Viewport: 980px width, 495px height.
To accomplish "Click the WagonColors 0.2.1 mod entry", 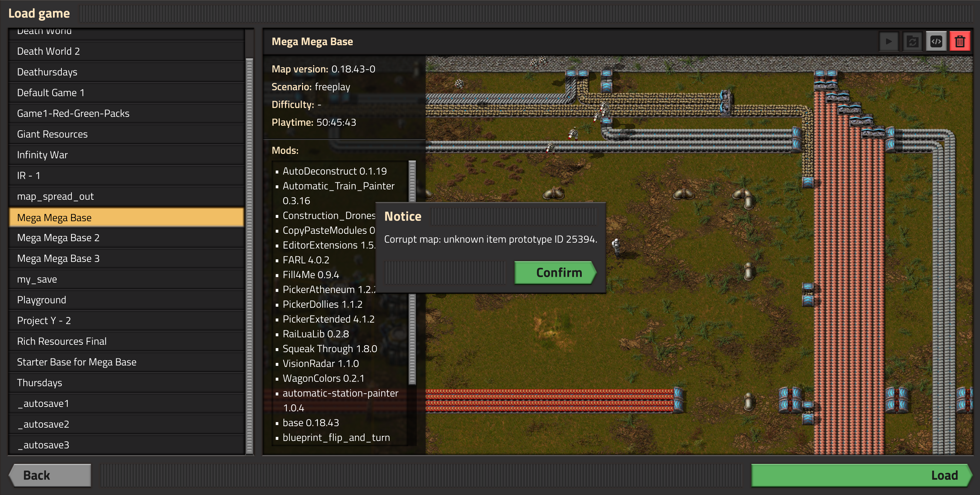I will pyautogui.click(x=323, y=379).
